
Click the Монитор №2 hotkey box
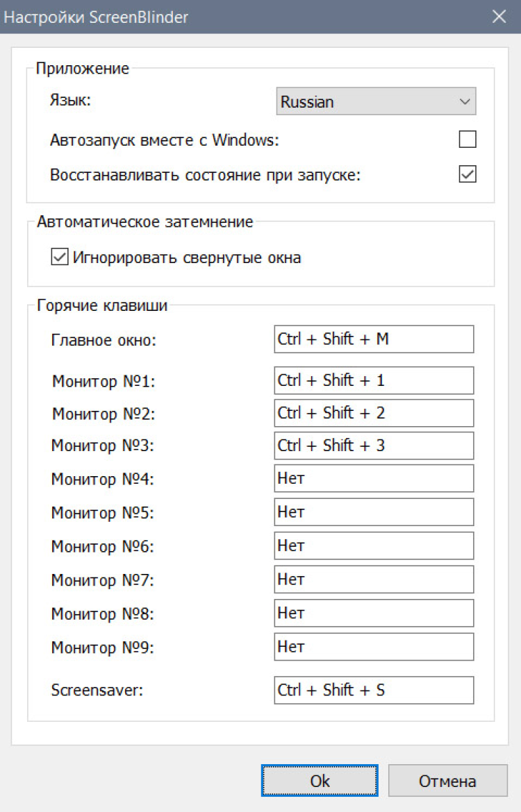(x=374, y=413)
